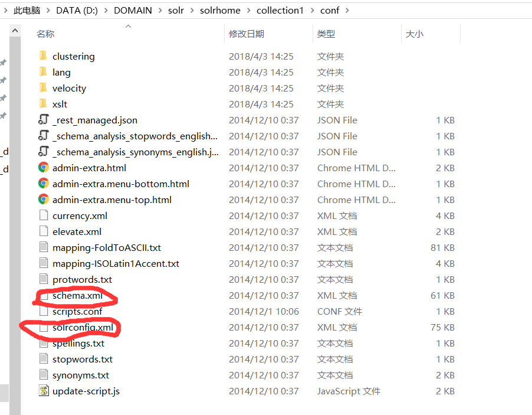Expand chevron after solr in breadcrumb
Screen dimensions: 532x415
coord(192,11)
